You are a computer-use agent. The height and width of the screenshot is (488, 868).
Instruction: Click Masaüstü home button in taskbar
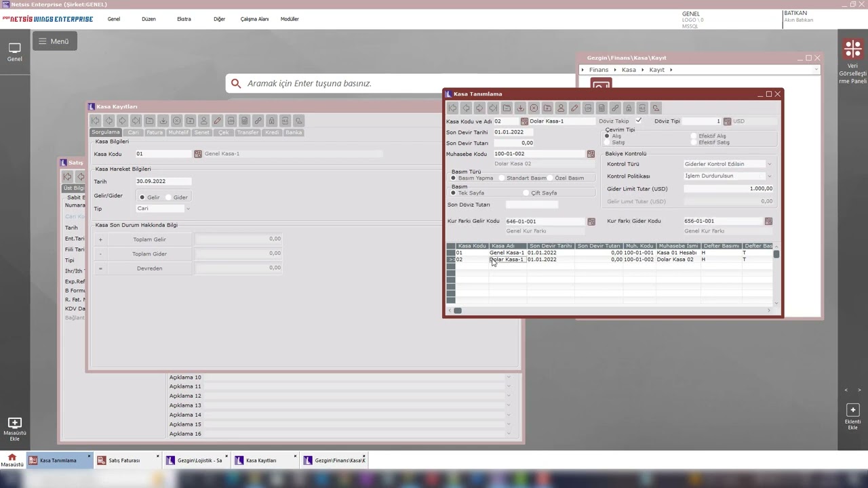[x=12, y=460]
